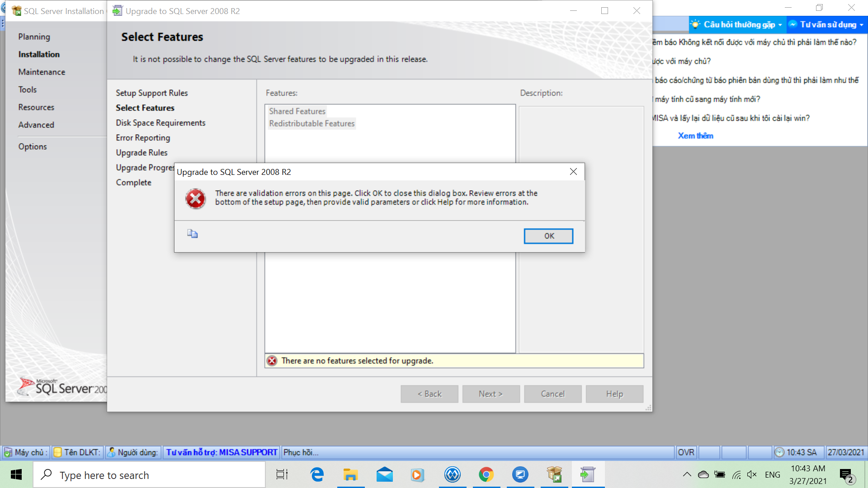Click the battery tray icon
This screenshot has width=868, height=488.
click(720, 474)
